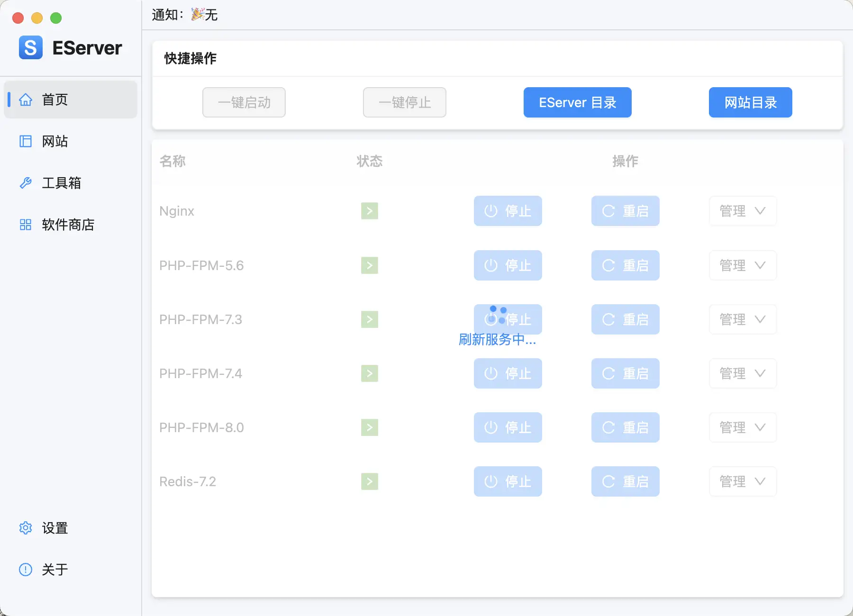Screen dimensions: 853x616
Task: Restart the Redis-7.2 service
Action: tap(626, 481)
